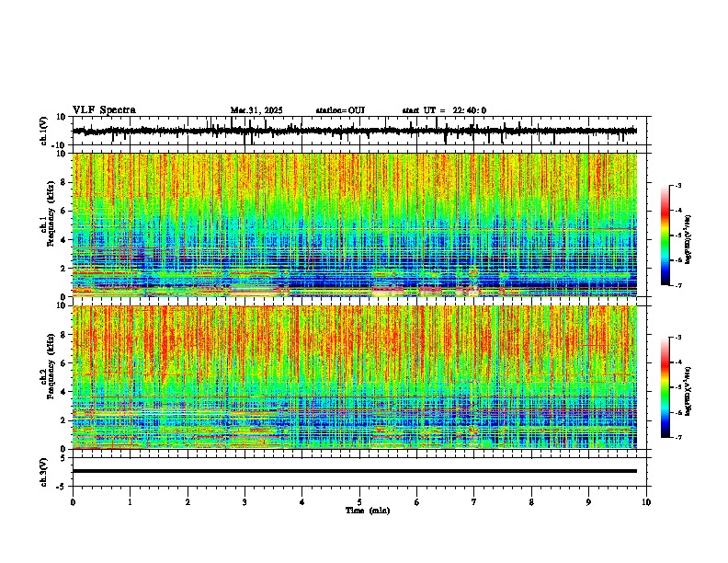Image resolution: width=728 pixels, height=563 pixels.
Task: Click the "6" tick on the time axis
Action: coord(417,502)
